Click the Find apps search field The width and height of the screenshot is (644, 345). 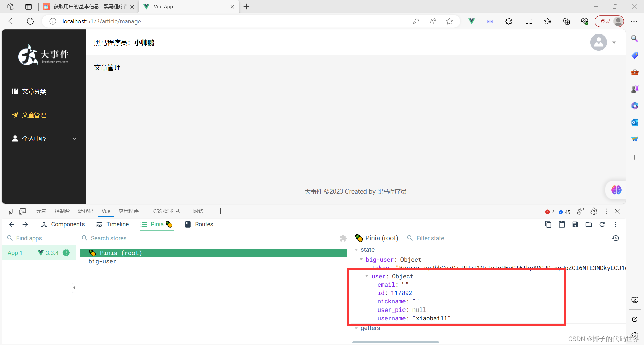pyautogui.click(x=39, y=238)
